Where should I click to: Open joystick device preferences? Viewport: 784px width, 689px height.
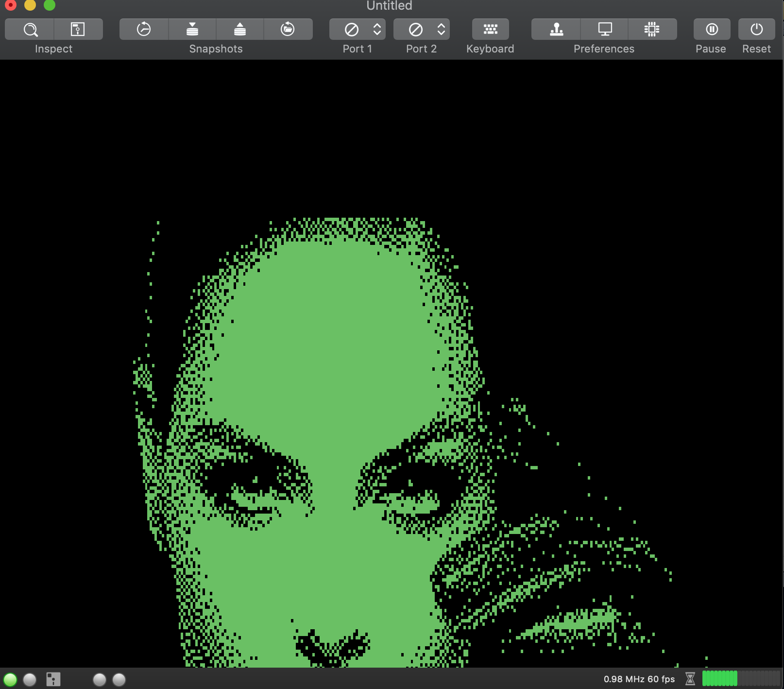click(x=556, y=30)
